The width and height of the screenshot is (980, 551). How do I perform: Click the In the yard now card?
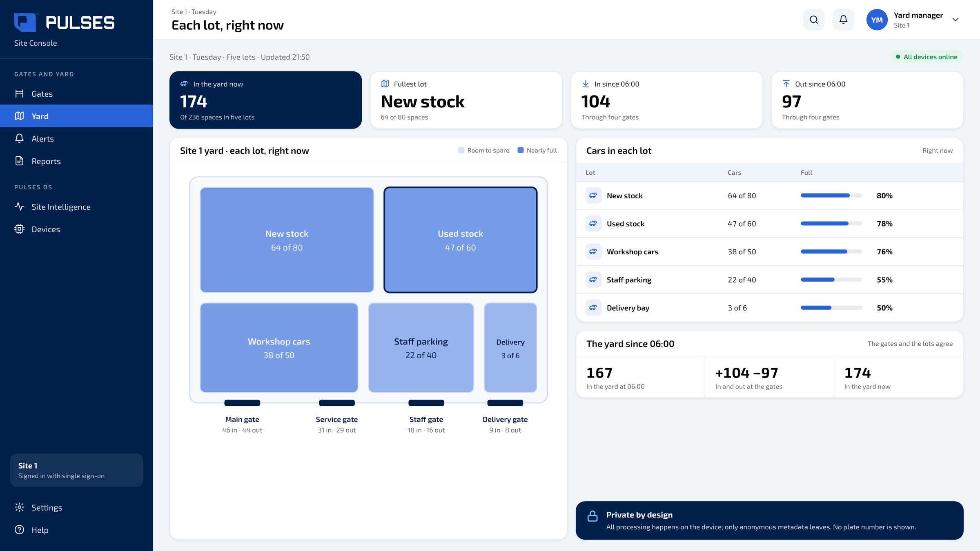(265, 100)
